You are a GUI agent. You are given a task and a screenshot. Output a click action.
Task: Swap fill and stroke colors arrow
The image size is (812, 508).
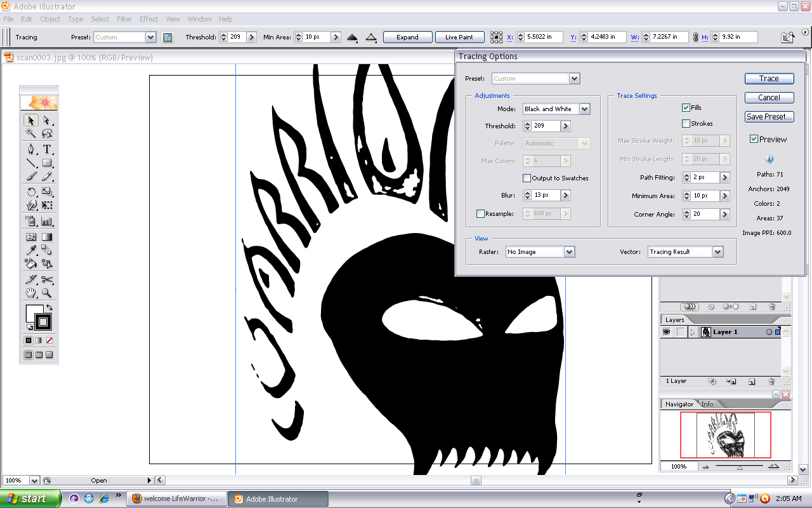point(49,307)
